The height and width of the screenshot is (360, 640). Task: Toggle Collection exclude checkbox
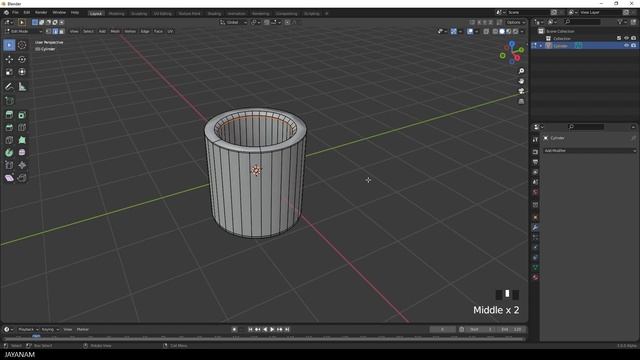click(619, 38)
